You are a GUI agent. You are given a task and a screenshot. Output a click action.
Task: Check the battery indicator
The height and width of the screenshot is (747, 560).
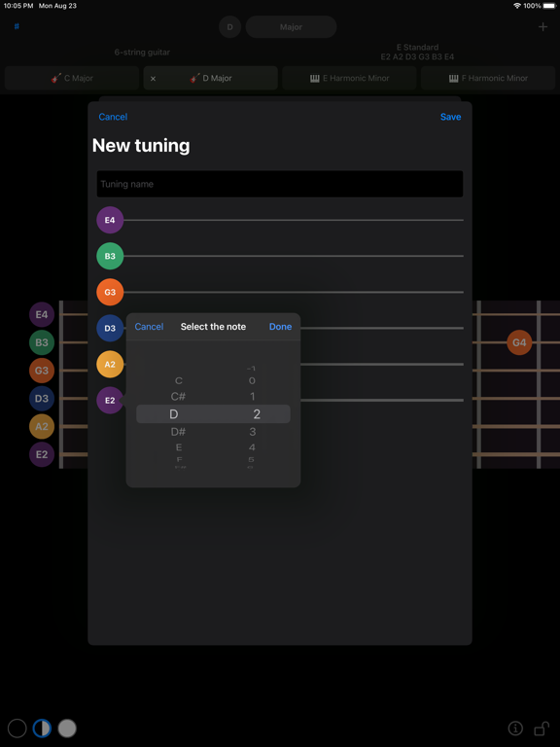(549, 6)
